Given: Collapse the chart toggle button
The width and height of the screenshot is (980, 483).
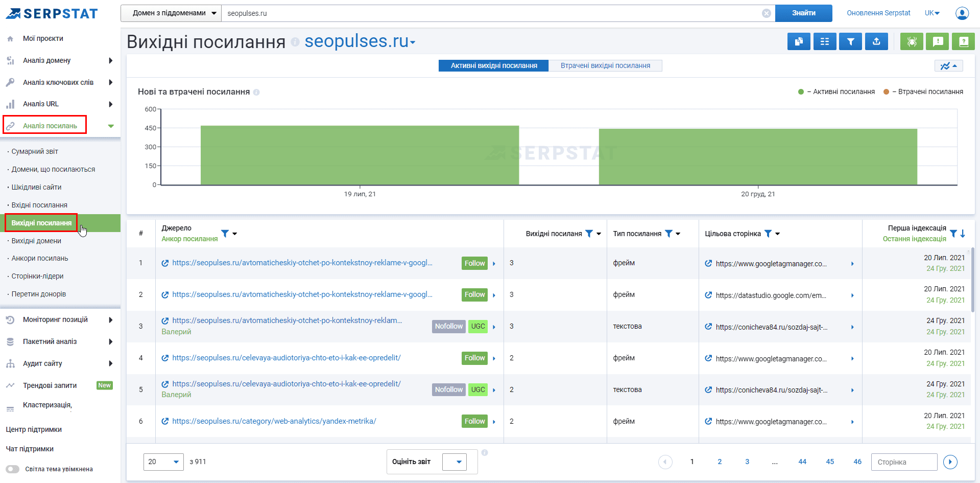Looking at the screenshot, I should tap(949, 66).
